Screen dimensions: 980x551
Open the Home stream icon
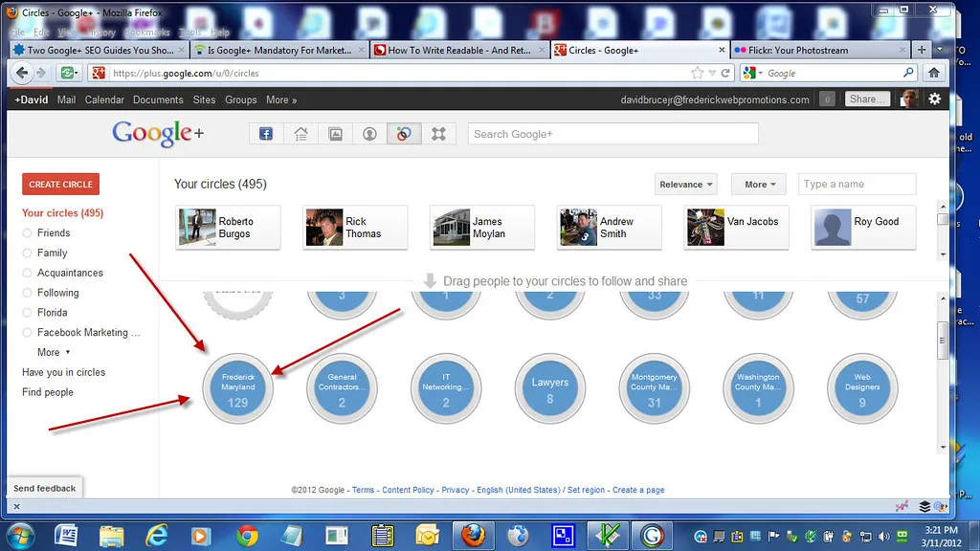click(x=301, y=134)
